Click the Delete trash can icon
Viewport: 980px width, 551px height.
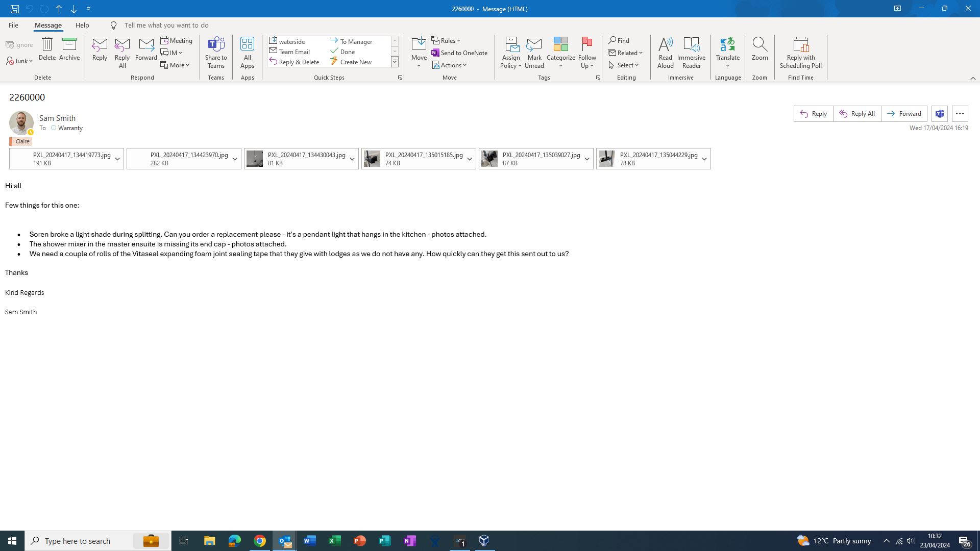tap(47, 45)
